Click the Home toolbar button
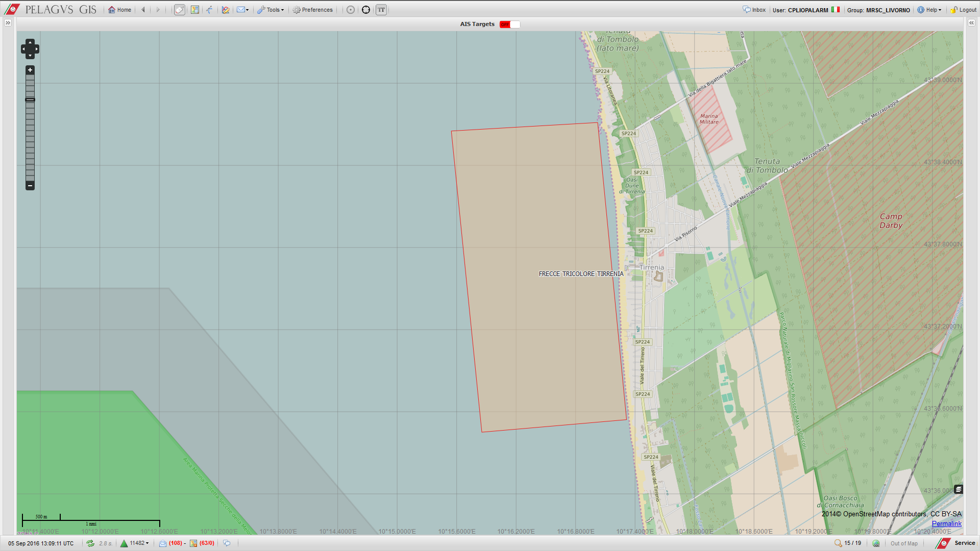The image size is (980, 551). (119, 10)
